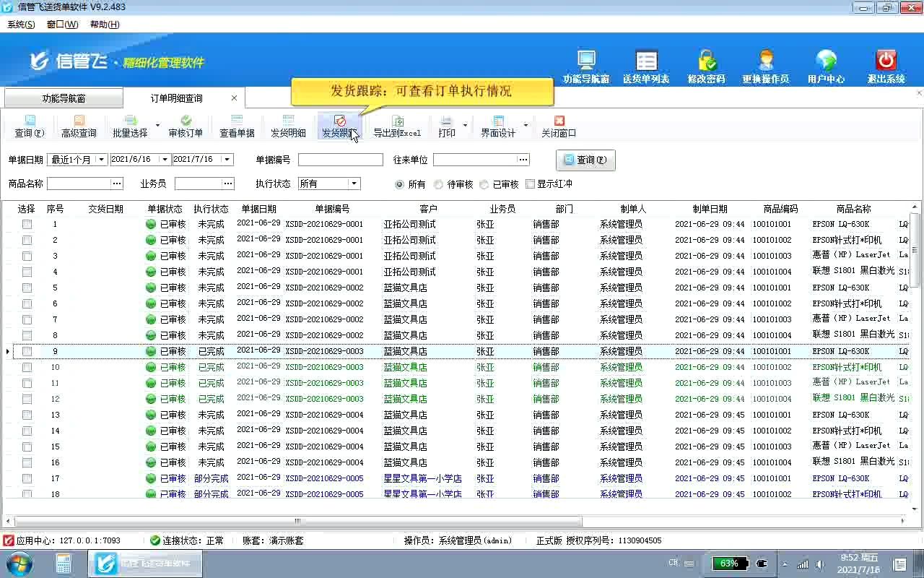Switch to the 功能导航窗 tab
The height and width of the screenshot is (578, 924).
(64, 98)
